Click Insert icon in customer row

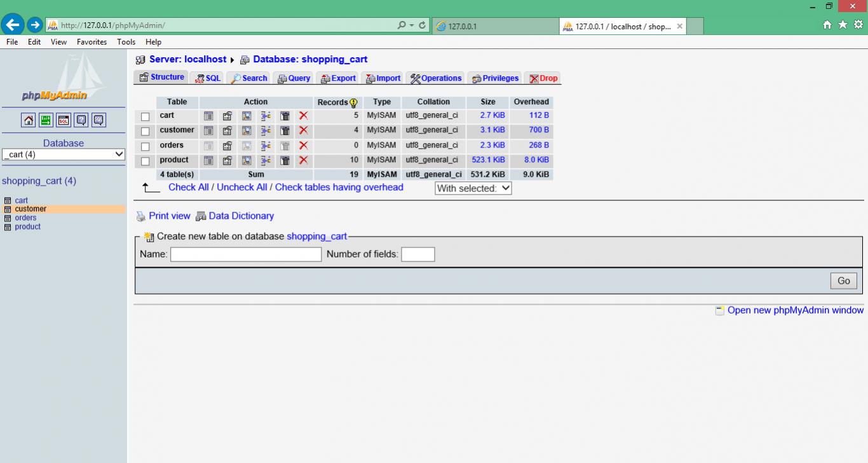tap(266, 130)
